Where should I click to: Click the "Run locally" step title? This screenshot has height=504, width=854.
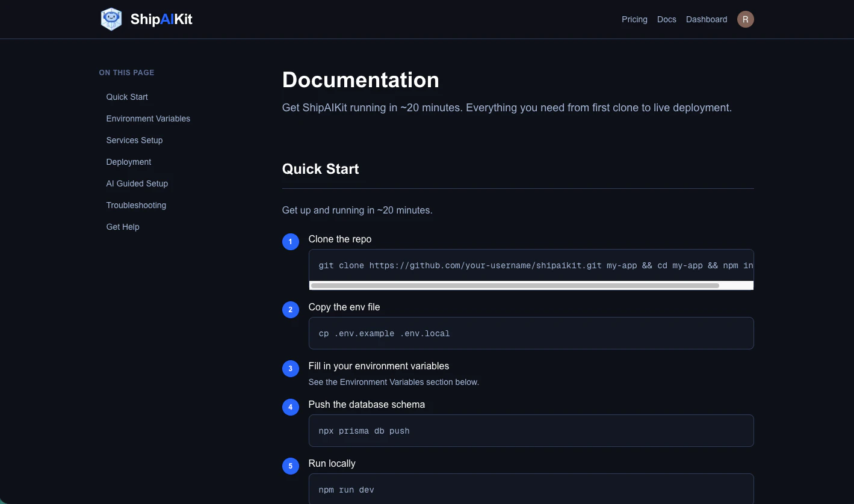click(332, 463)
